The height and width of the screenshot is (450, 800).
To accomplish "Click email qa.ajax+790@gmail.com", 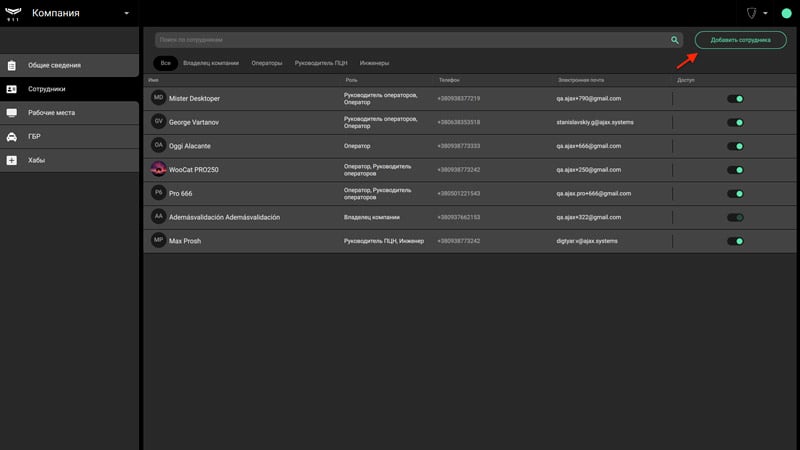I will pos(589,98).
